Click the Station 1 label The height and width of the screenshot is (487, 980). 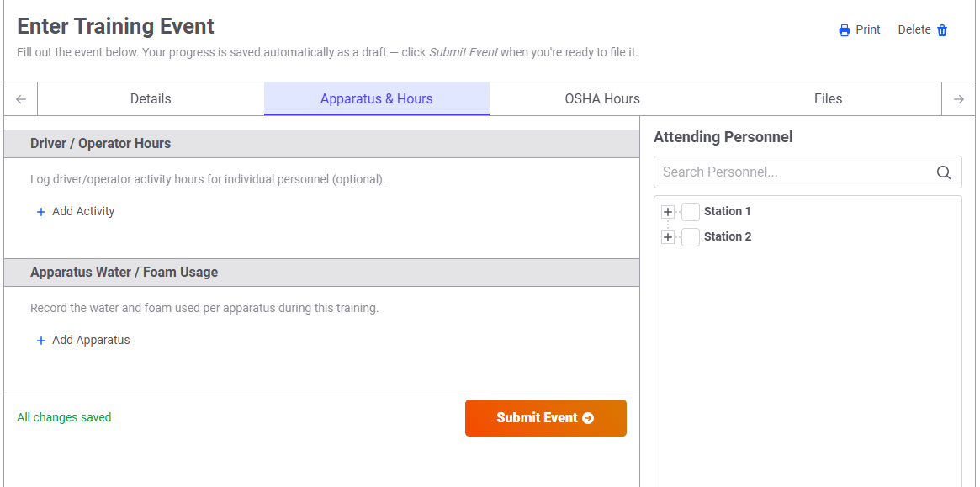click(728, 211)
